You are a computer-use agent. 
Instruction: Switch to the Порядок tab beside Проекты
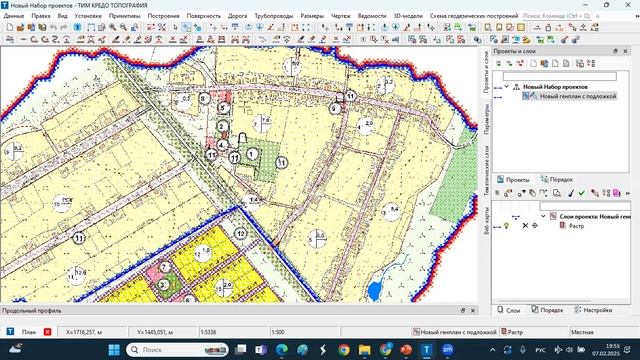pos(557,180)
